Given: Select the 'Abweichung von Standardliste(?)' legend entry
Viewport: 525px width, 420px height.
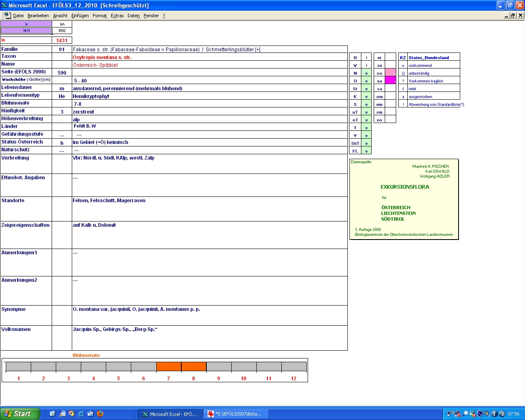Looking at the screenshot, I should (436, 104).
